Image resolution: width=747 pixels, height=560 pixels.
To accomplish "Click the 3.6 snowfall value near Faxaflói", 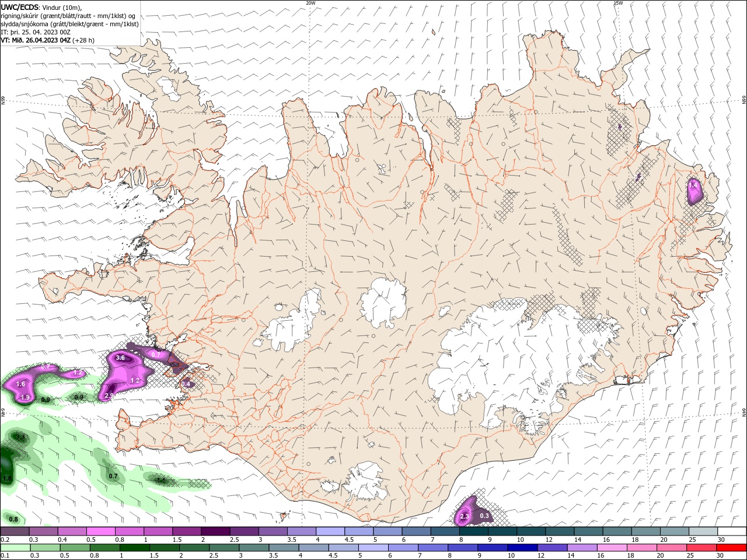I will [x=121, y=358].
